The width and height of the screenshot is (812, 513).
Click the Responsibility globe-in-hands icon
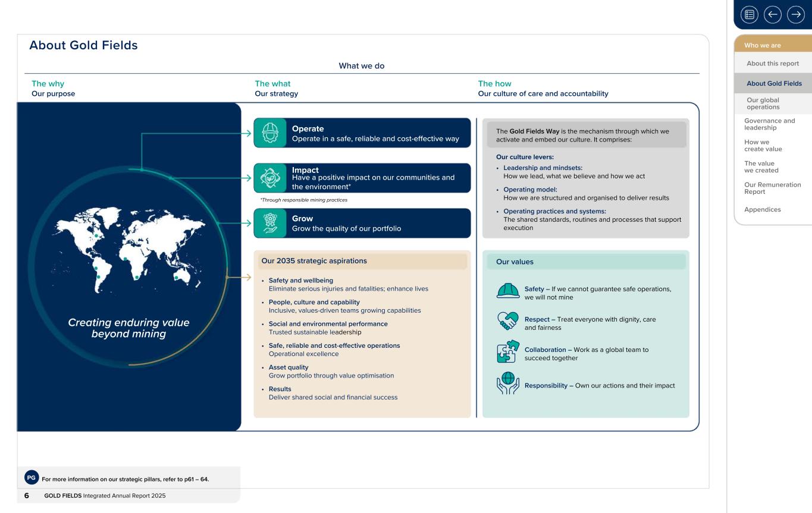507,384
